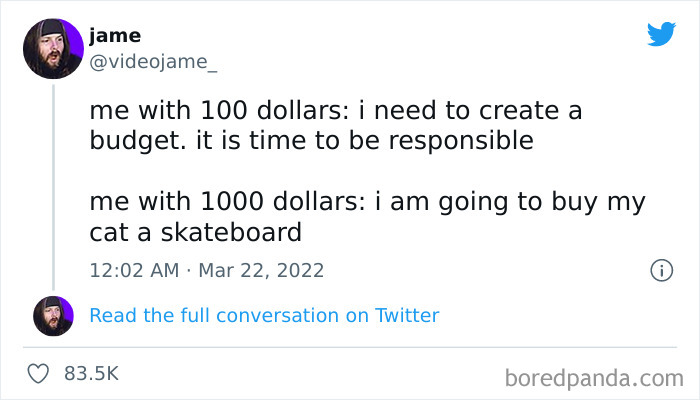Image resolution: width=700 pixels, height=400 pixels.
Task: Visit the @videojame_ handle
Action: coord(153,62)
